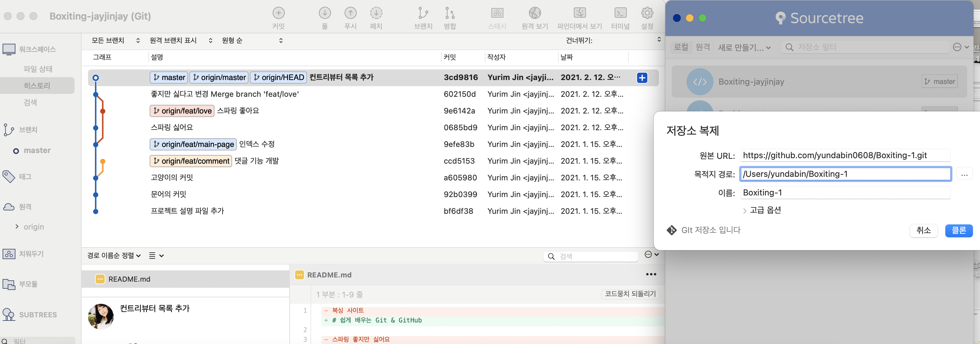Open the Terminal (터미널) toolbar icon

[620, 13]
